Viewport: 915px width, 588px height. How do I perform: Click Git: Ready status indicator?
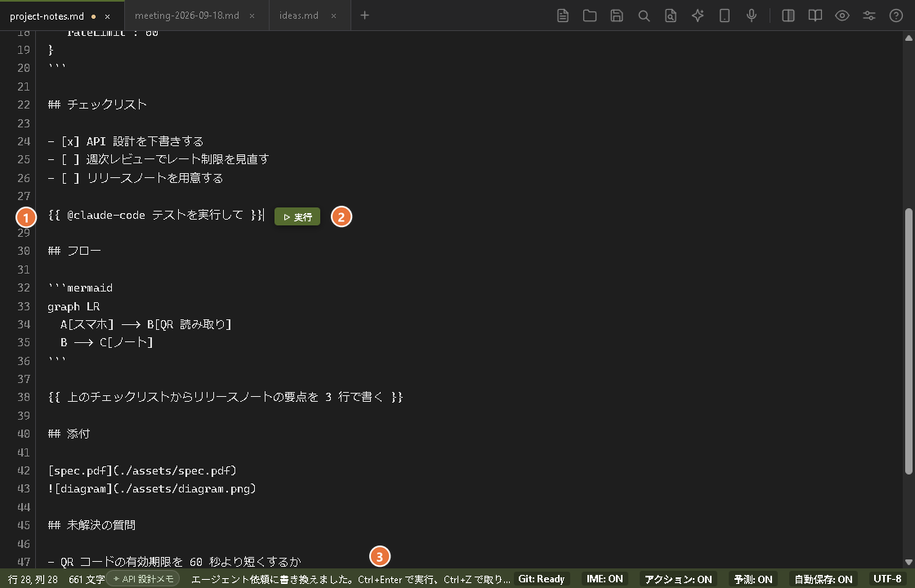(x=541, y=579)
